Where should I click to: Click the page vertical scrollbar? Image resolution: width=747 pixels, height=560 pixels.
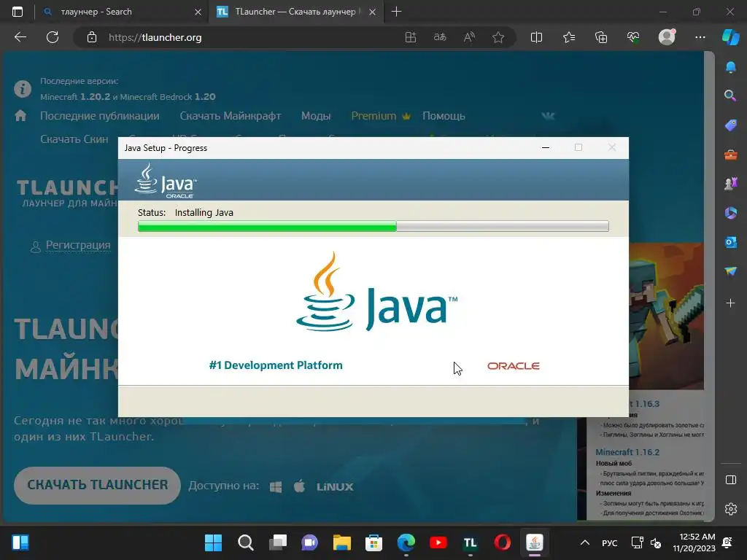pos(709,286)
